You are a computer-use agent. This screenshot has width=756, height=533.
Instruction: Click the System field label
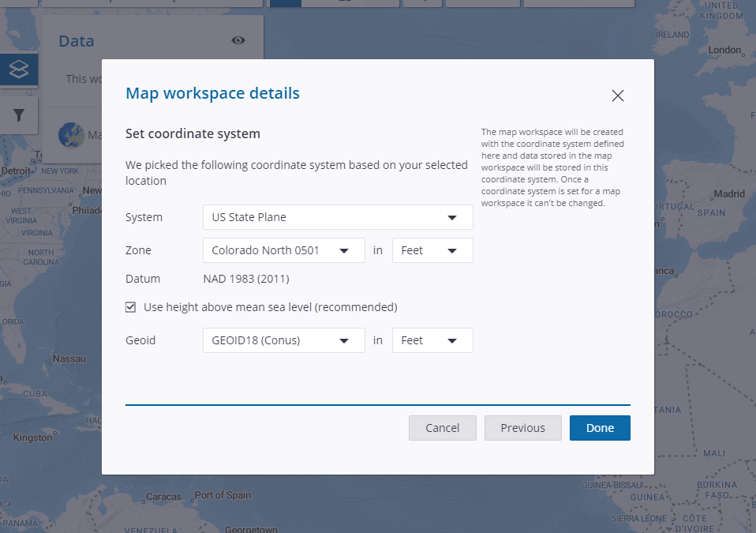coord(144,217)
